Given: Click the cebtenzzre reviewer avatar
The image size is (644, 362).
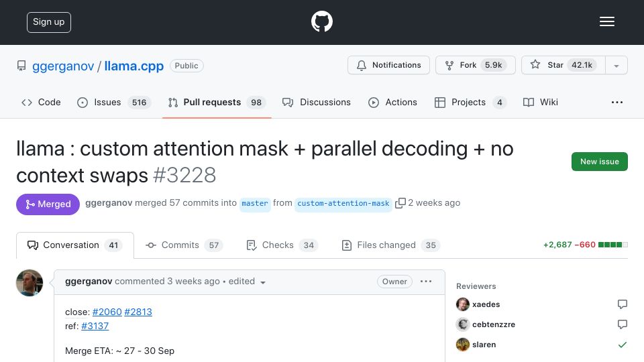Looking at the screenshot, I should coord(462,324).
